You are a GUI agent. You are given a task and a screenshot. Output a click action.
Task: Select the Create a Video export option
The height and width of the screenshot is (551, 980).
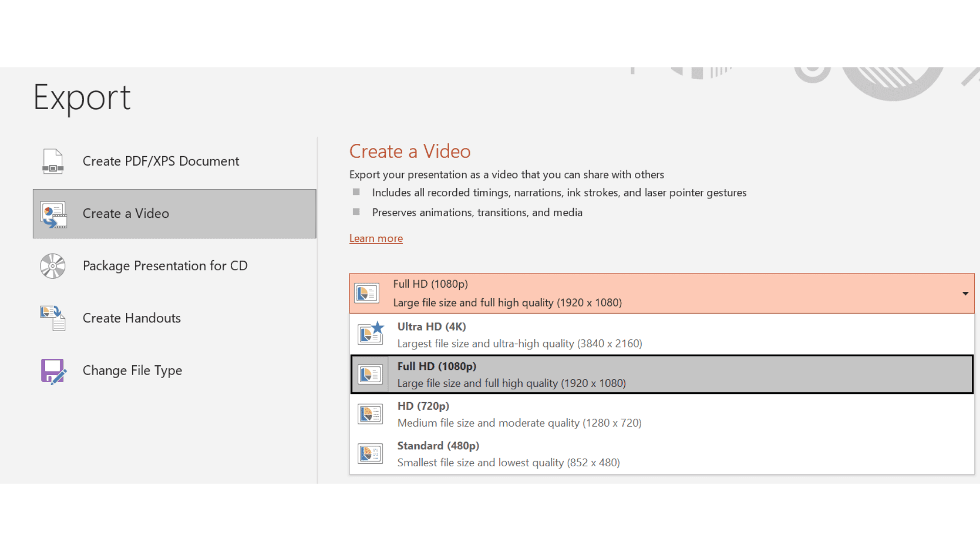[x=175, y=214]
